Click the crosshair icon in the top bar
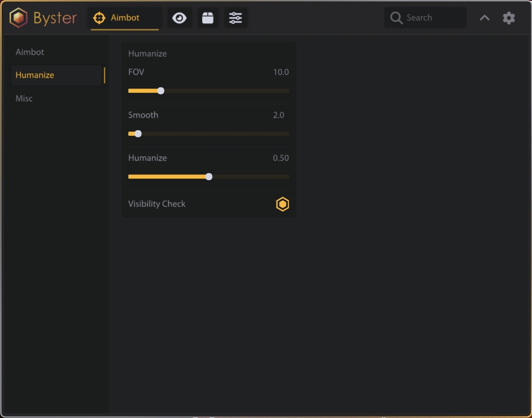This screenshot has height=418, width=532. point(99,18)
